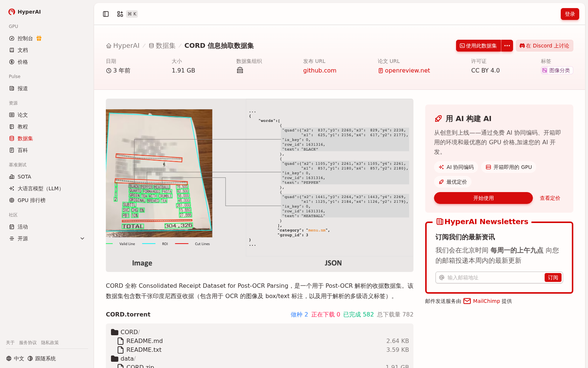The image size is (588, 368).
Task: Click HyperAI breadcrumb home link
Action: tap(123, 46)
